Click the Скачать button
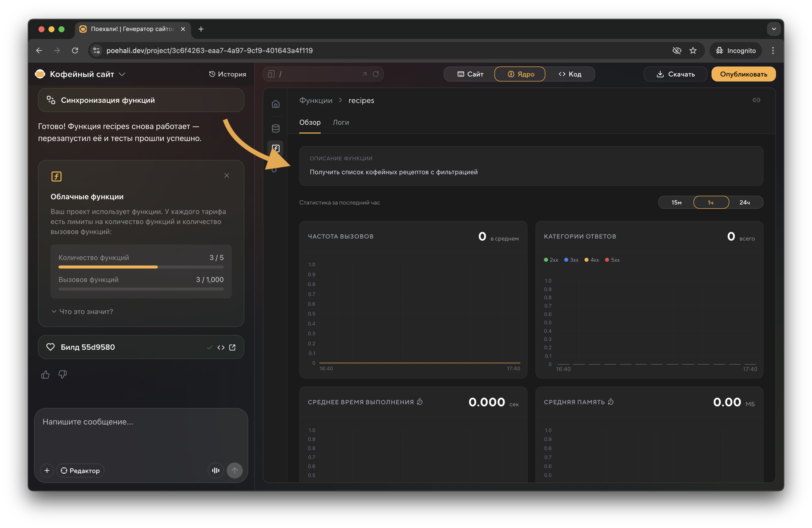This screenshot has height=528, width=812. pyautogui.click(x=675, y=74)
